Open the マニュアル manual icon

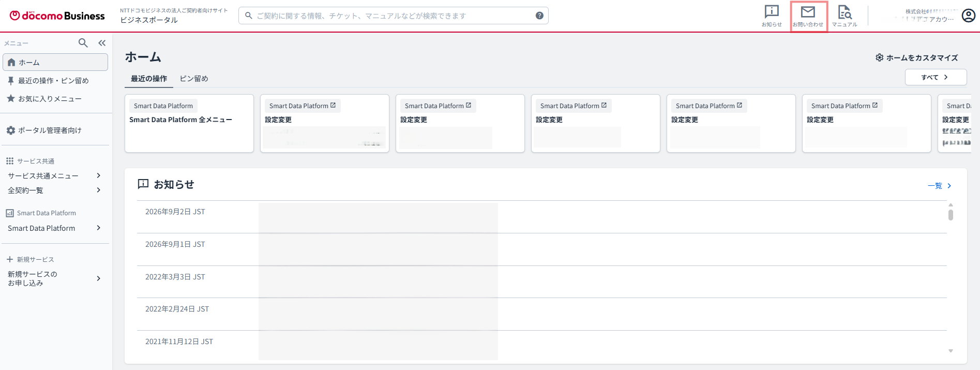coord(845,16)
